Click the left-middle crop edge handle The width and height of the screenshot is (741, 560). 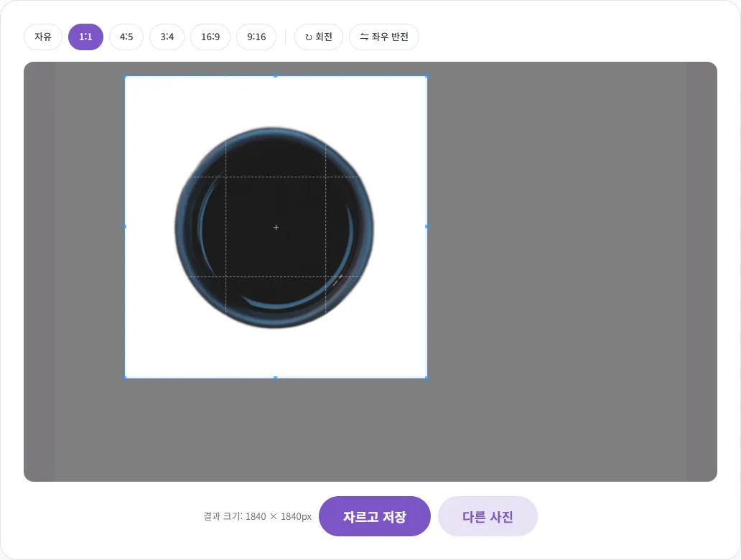tap(125, 227)
